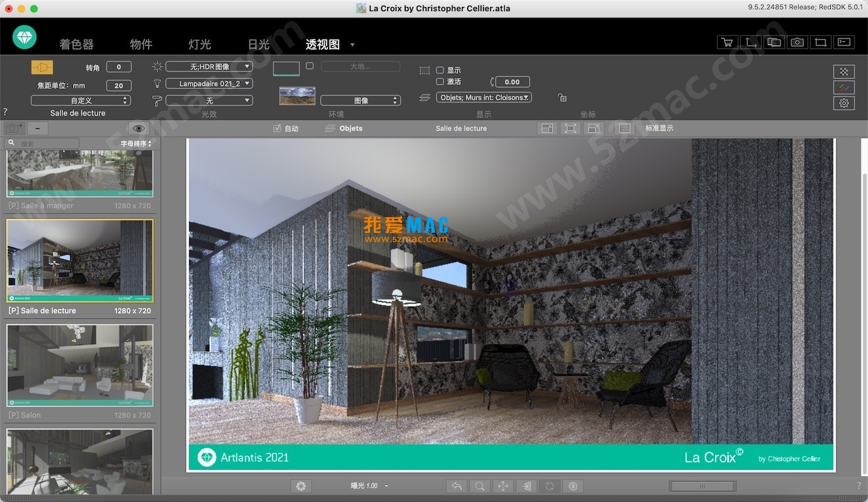Select the 透视图 tab
868x502 pixels.
(323, 44)
